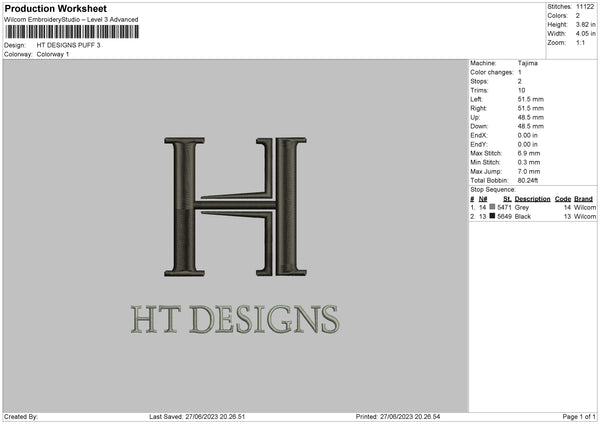The image size is (600, 424).
Task: Click the 'Up:' label
Action: point(475,117)
